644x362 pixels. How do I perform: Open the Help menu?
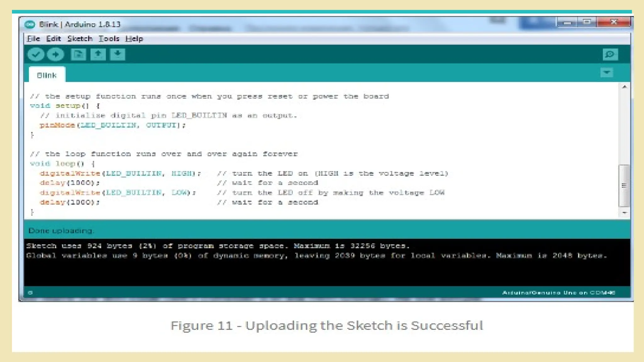[134, 39]
